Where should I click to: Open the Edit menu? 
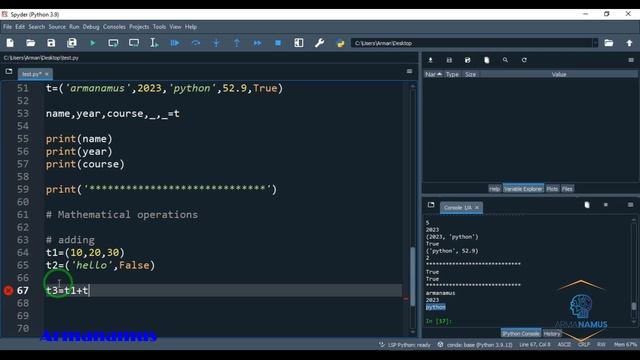[20, 27]
